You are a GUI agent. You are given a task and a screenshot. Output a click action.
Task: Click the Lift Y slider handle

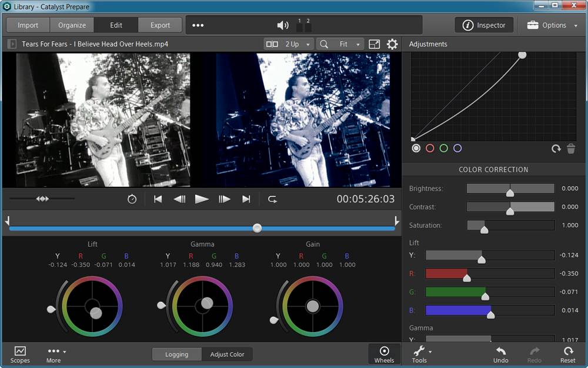(482, 260)
